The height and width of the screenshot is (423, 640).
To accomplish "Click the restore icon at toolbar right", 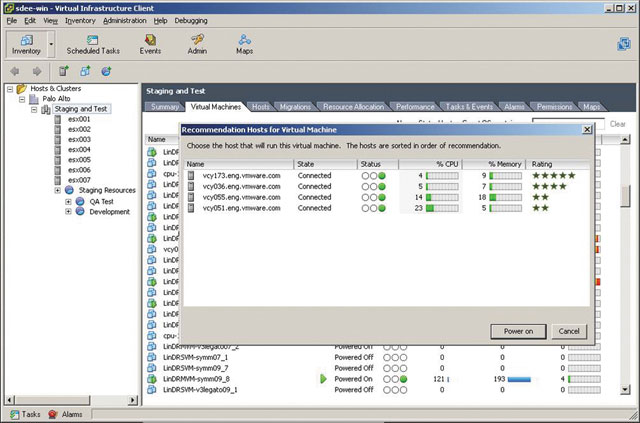I will click(x=624, y=43).
